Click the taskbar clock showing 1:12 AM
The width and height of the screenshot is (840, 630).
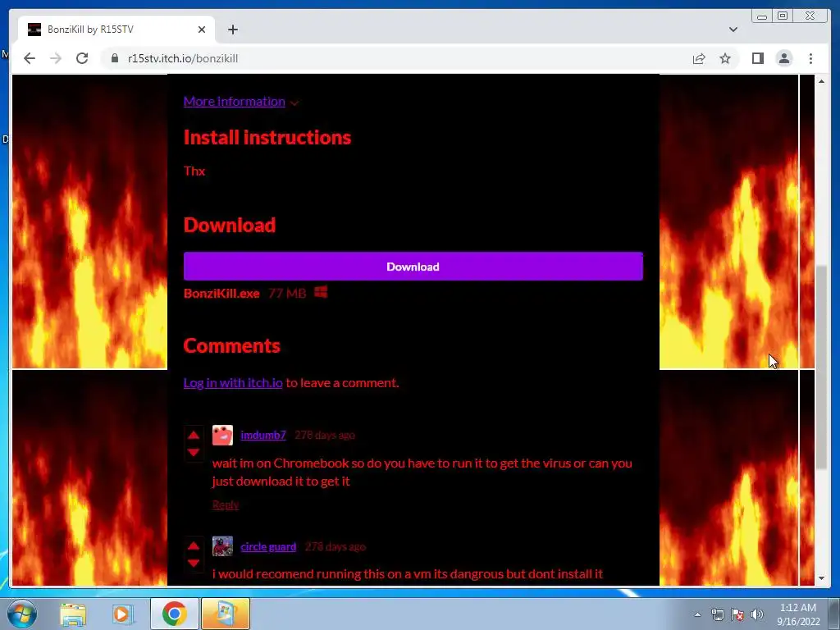(798, 614)
